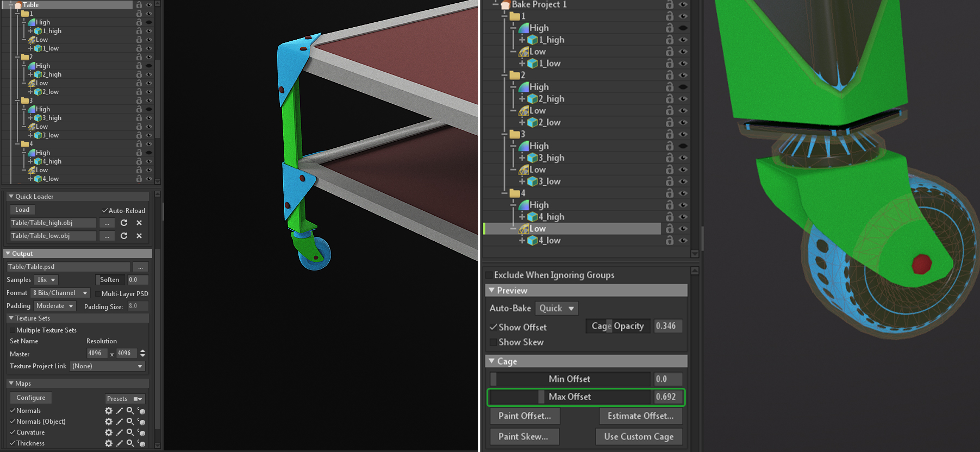Screen dimensions: 980x452
Task: Open the Presets menu in Maps
Action: [x=125, y=399]
